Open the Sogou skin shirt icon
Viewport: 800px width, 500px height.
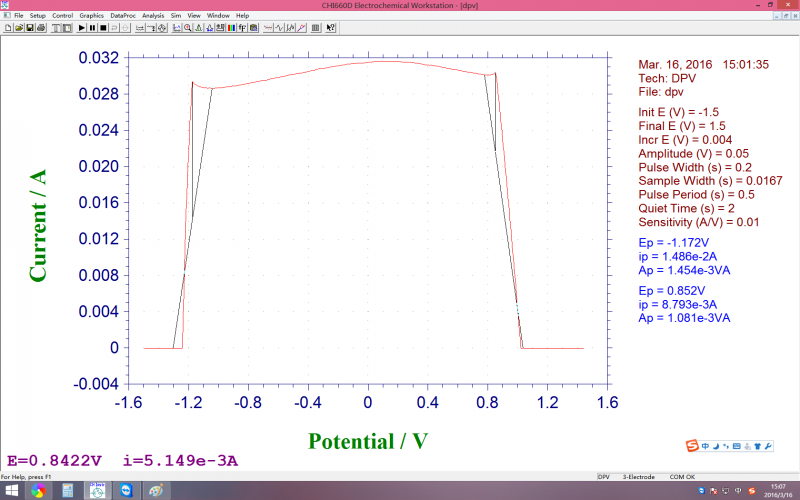[x=758, y=446]
